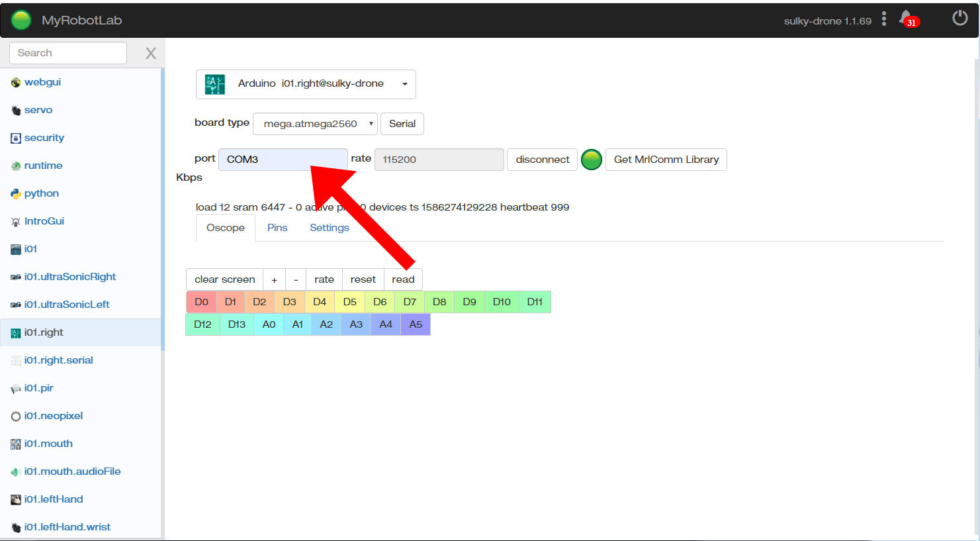This screenshot has width=980, height=541.
Task: Open the Settings tab
Action: 330,228
